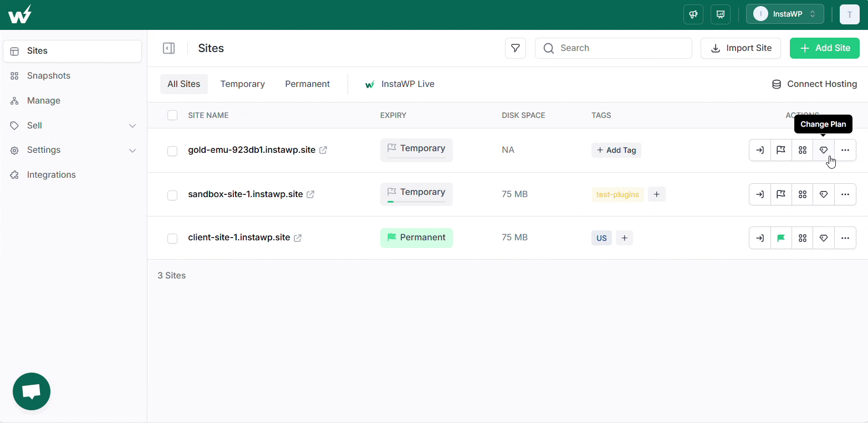Open sandbox-site-1.instawp.site site name
The height and width of the screenshot is (423, 868).
coord(246,194)
